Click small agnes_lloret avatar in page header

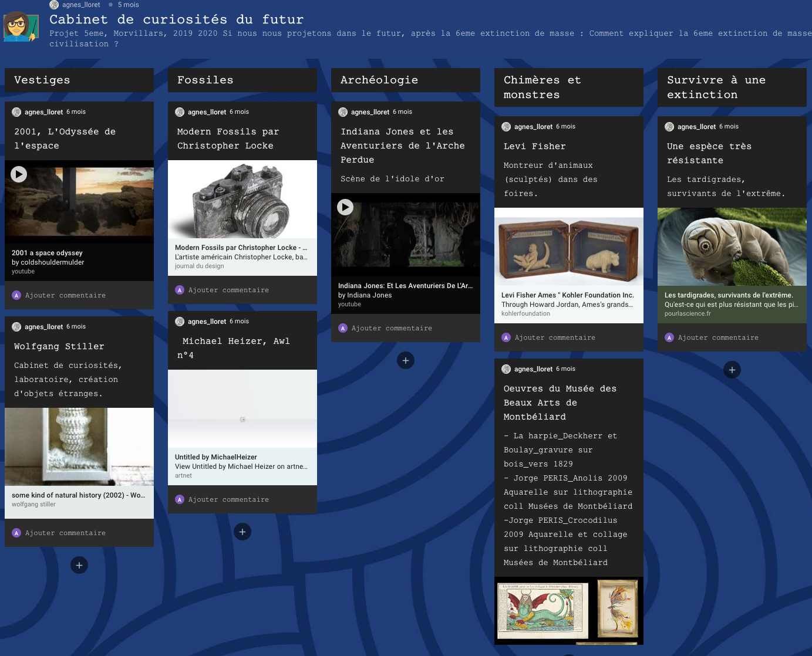[54, 5]
